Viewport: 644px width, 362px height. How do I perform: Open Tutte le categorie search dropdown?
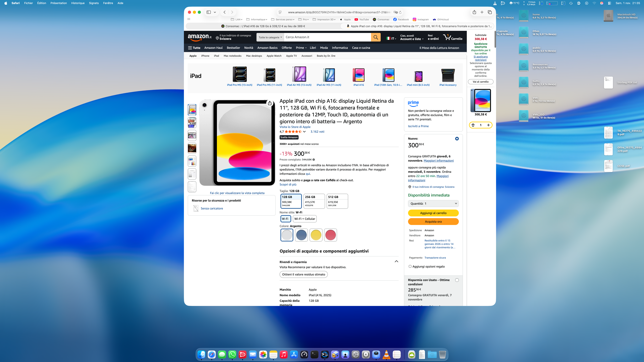point(270,37)
